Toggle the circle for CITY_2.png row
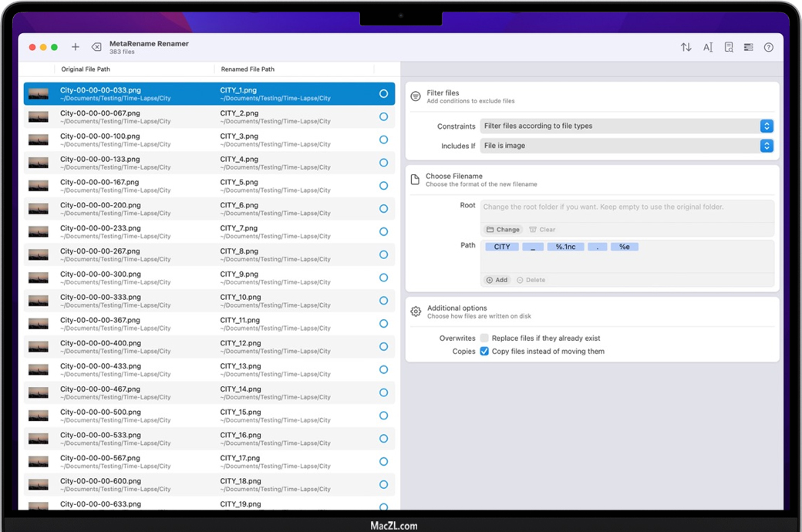The height and width of the screenshot is (532, 802). click(383, 116)
